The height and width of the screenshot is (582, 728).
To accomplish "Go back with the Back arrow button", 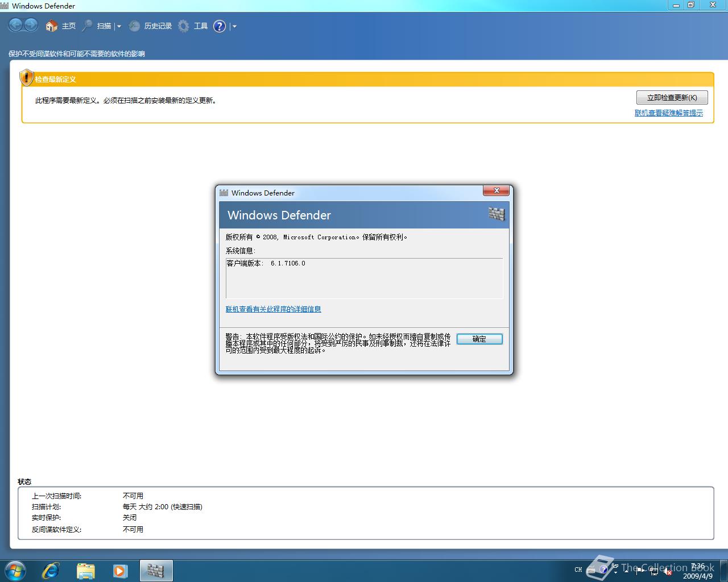I will 16,25.
